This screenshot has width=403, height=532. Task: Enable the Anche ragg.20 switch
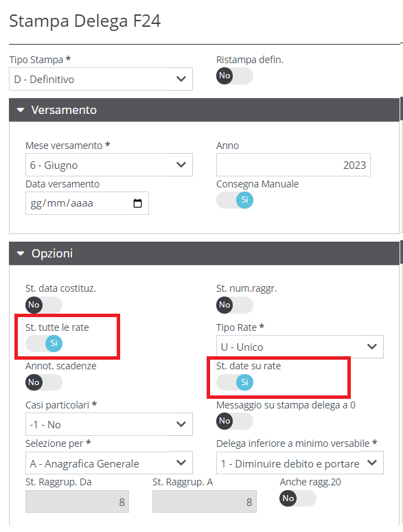point(298,498)
